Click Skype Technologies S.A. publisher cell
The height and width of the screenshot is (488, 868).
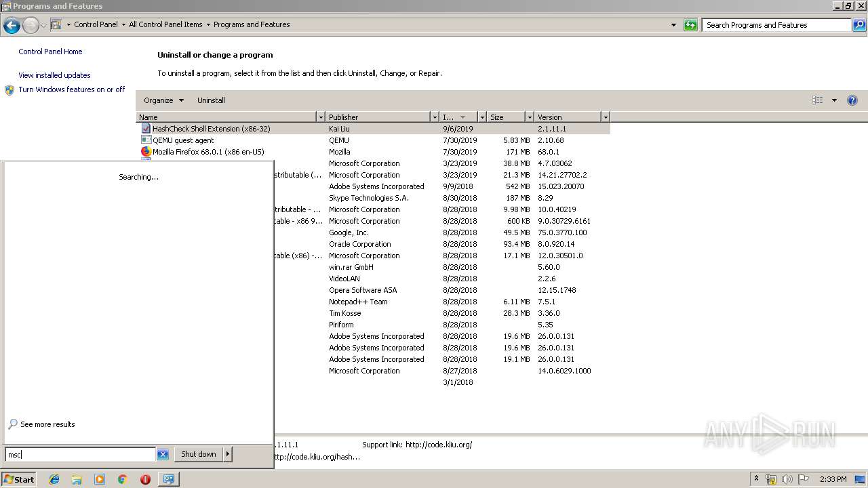tap(369, 198)
